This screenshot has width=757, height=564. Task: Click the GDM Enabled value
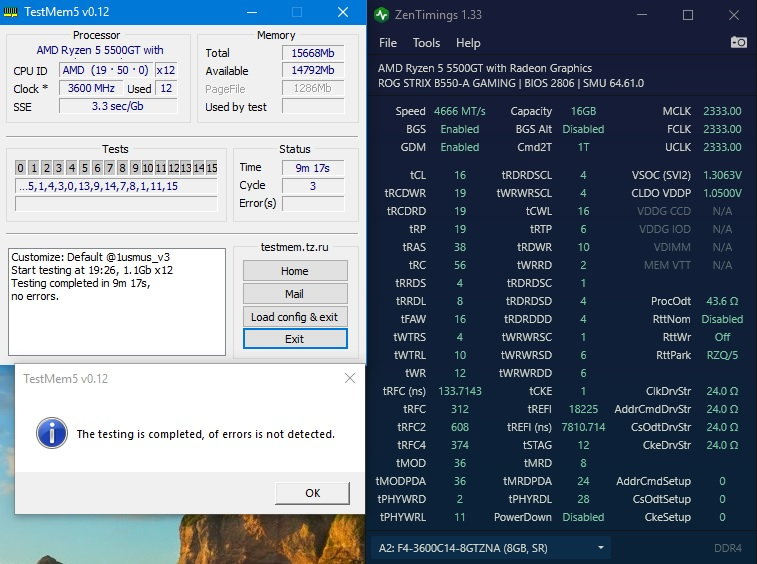click(460, 147)
